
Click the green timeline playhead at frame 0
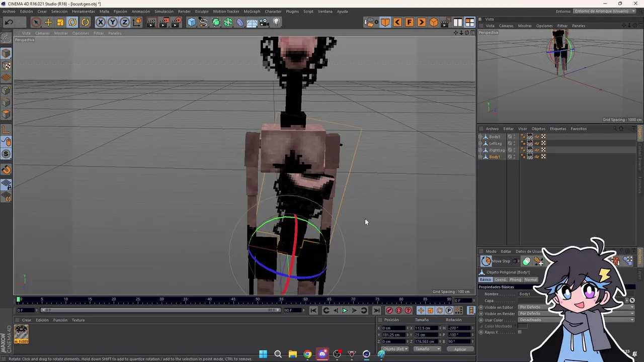(19, 300)
